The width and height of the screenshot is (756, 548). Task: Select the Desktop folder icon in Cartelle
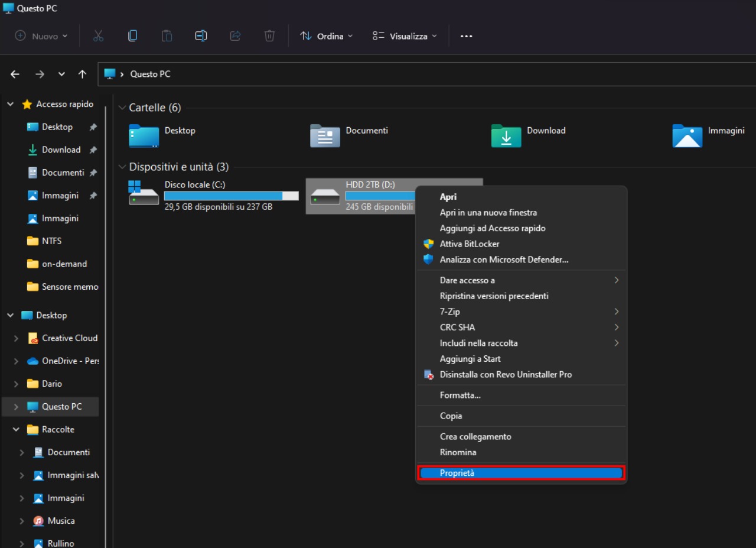pyautogui.click(x=144, y=136)
